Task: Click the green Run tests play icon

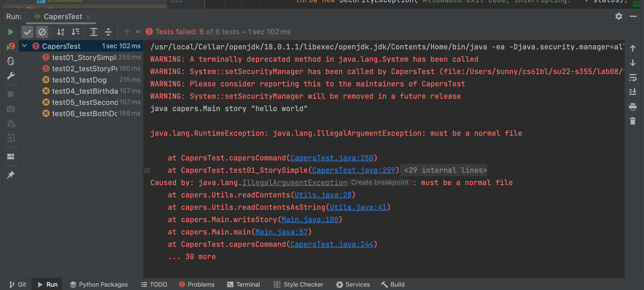Action: tap(11, 32)
